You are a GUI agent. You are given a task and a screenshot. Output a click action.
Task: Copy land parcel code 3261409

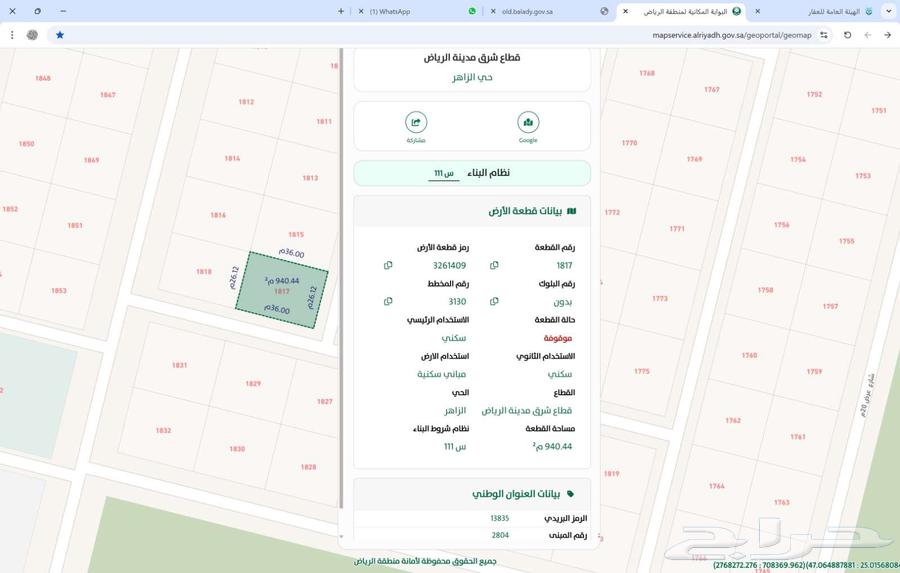(x=388, y=266)
